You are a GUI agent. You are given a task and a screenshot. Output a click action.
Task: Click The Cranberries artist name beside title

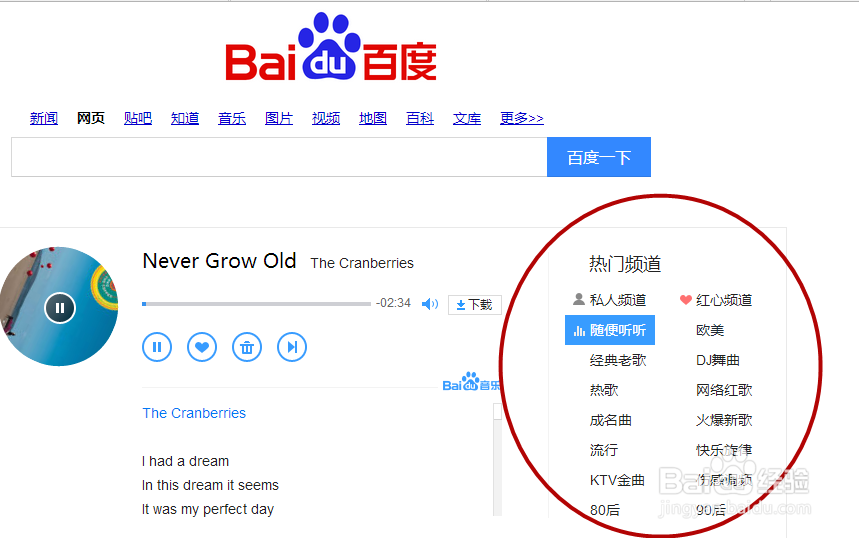click(362, 264)
